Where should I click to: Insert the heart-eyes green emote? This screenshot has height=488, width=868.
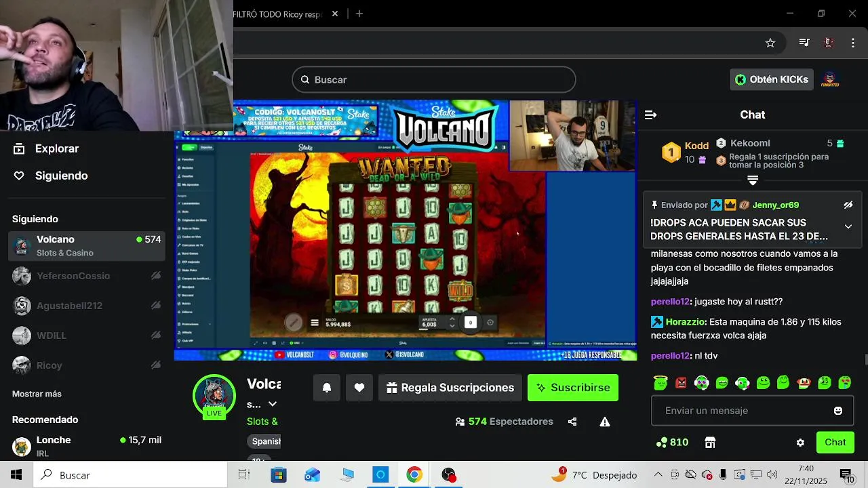pyautogui.click(x=844, y=383)
